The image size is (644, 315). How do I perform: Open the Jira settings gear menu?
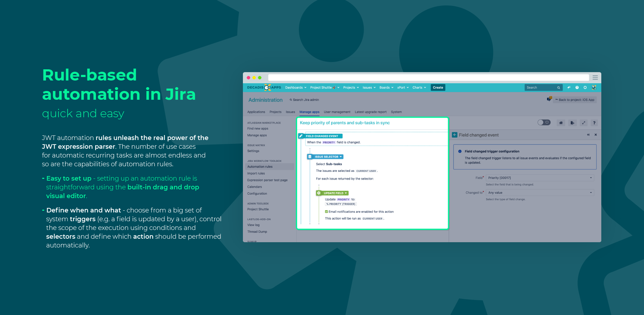click(585, 87)
